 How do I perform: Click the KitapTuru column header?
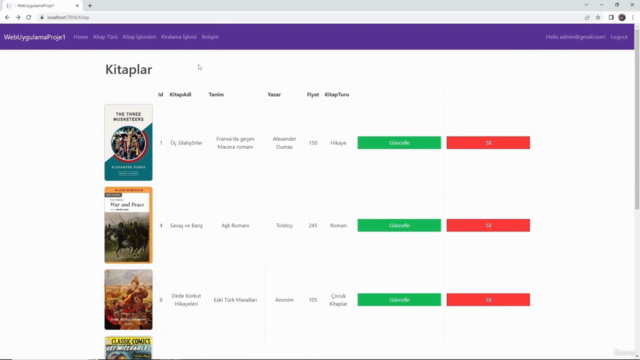(x=337, y=94)
